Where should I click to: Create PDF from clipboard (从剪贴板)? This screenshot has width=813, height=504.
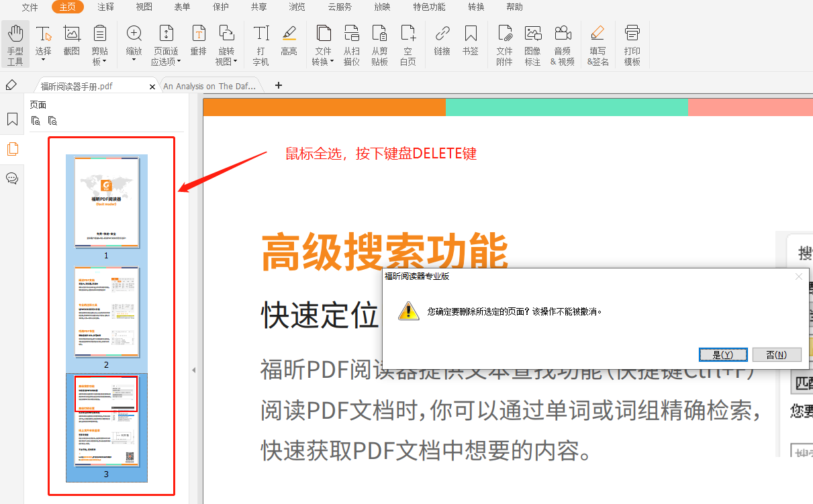coord(379,44)
